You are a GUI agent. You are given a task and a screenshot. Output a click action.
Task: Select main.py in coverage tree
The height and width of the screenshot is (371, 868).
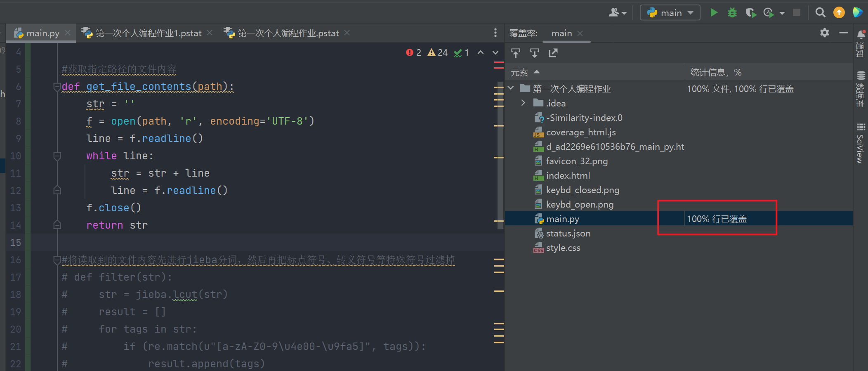coord(562,219)
